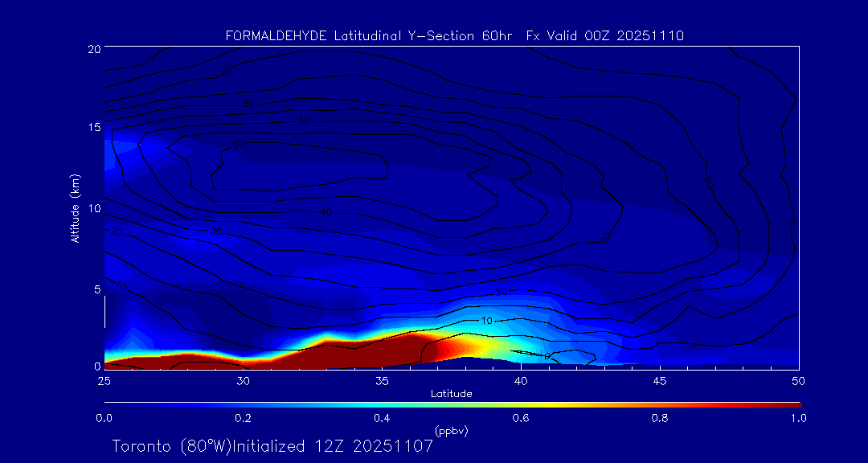Viewport: 868px width, 463px height.
Task: Click the colorbar tick label '0.2'
Action: [x=243, y=418]
